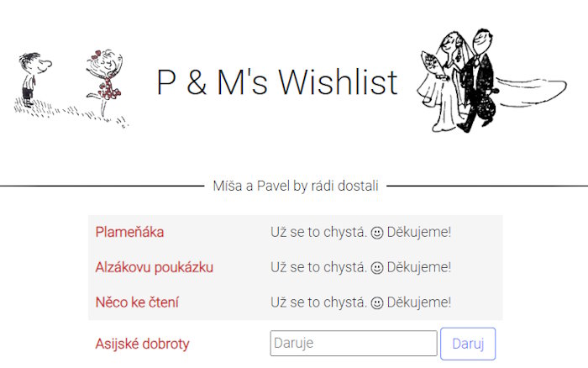Open the Plameňáka wish link
This screenshot has width=588, height=368.
[x=129, y=232]
